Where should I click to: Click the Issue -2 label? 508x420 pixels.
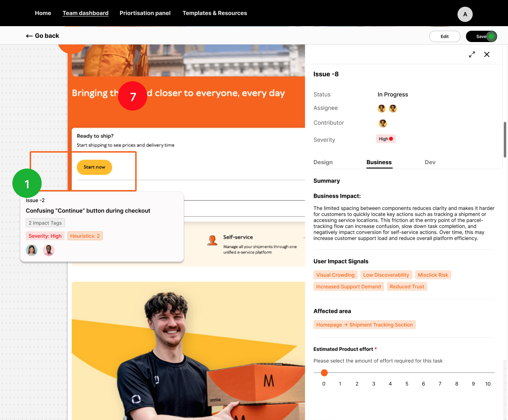[35, 200]
